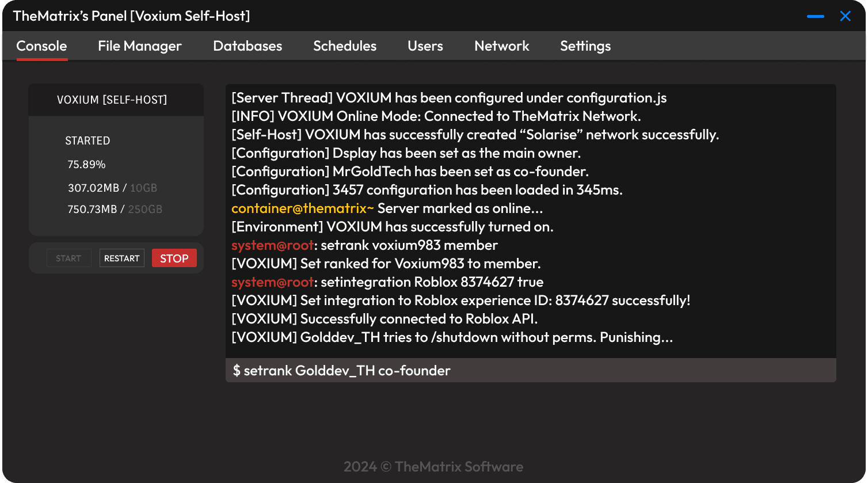Select the console log output area

coord(531,219)
